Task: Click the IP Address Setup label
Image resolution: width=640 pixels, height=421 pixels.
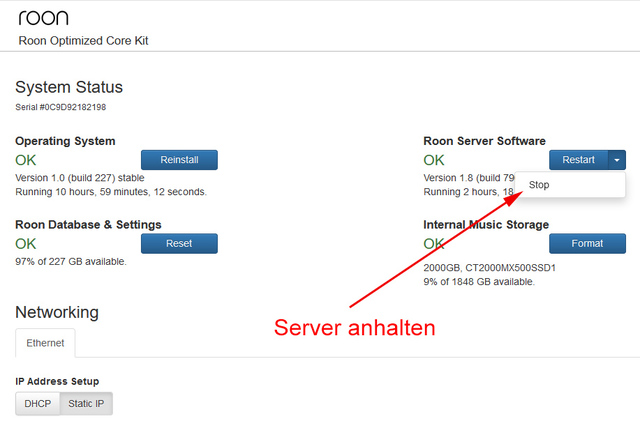Action: tap(57, 381)
